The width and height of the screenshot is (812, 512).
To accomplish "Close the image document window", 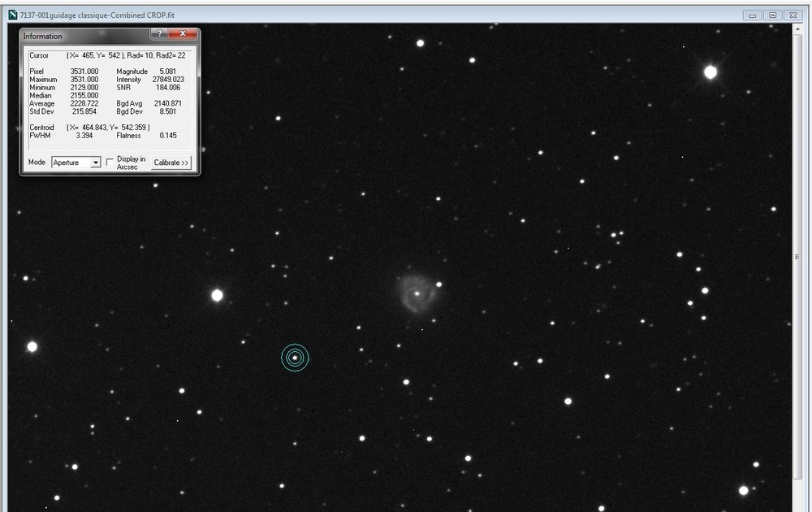I will tap(793, 15).
